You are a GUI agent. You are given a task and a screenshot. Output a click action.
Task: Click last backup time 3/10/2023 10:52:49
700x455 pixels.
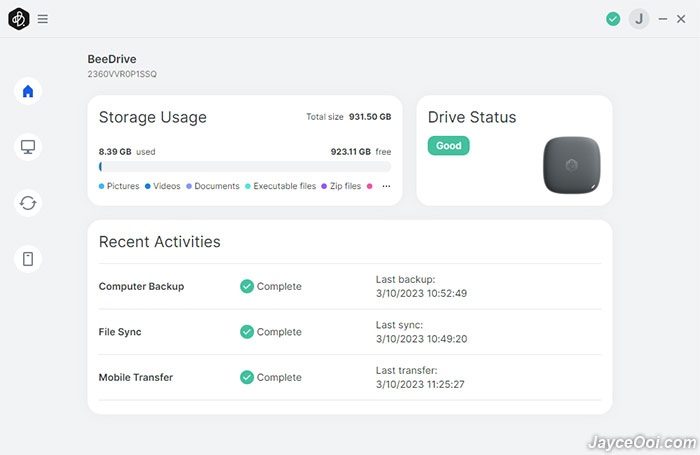coord(421,293)
